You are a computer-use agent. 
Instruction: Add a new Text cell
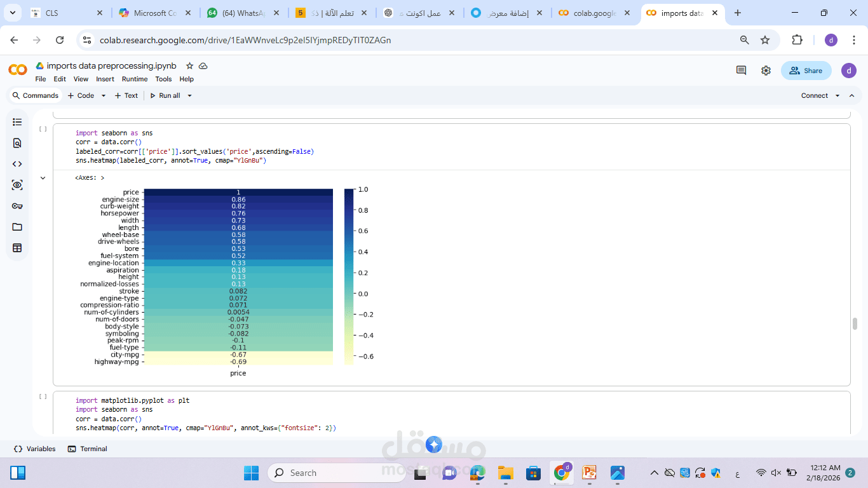click(x=126, y=96)
